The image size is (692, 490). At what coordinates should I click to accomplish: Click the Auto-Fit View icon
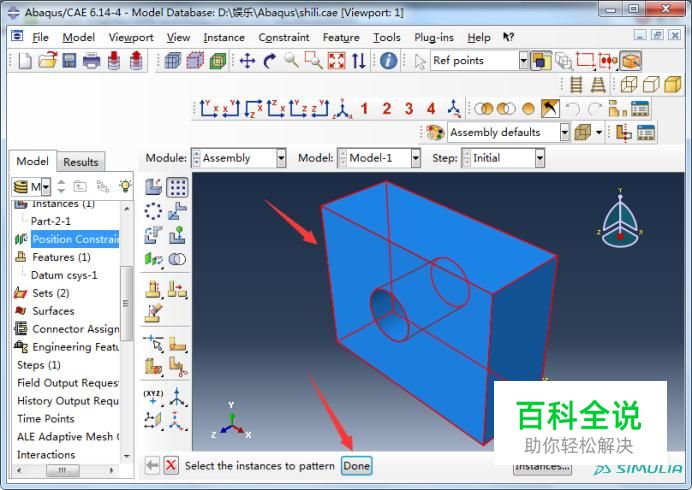(x=336, y=60)
